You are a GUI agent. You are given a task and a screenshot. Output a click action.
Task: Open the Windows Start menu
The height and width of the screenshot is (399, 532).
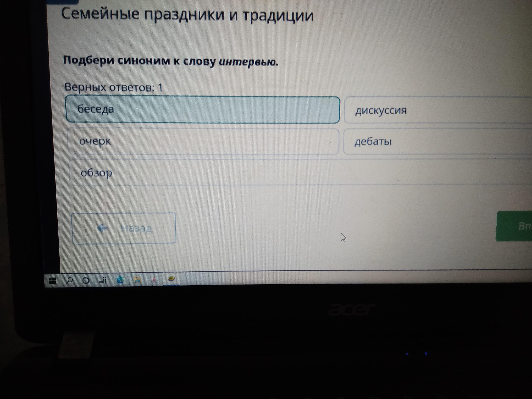coord(52,281)
